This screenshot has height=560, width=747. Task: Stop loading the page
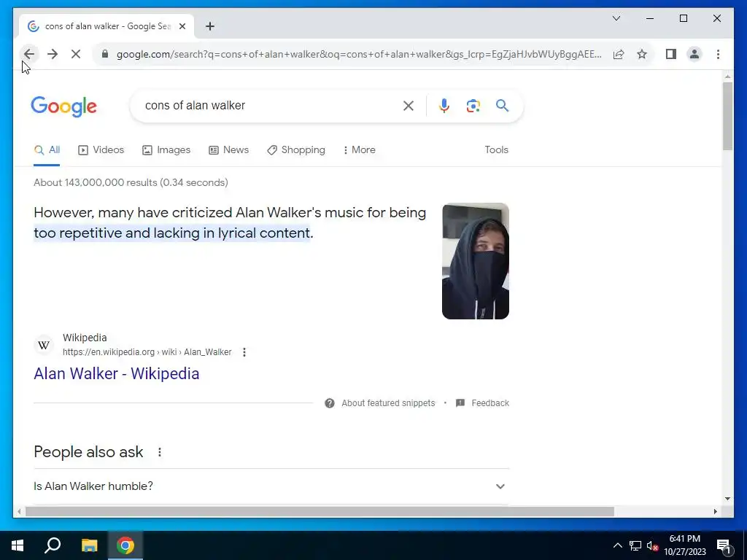click(x=76, y=54)
